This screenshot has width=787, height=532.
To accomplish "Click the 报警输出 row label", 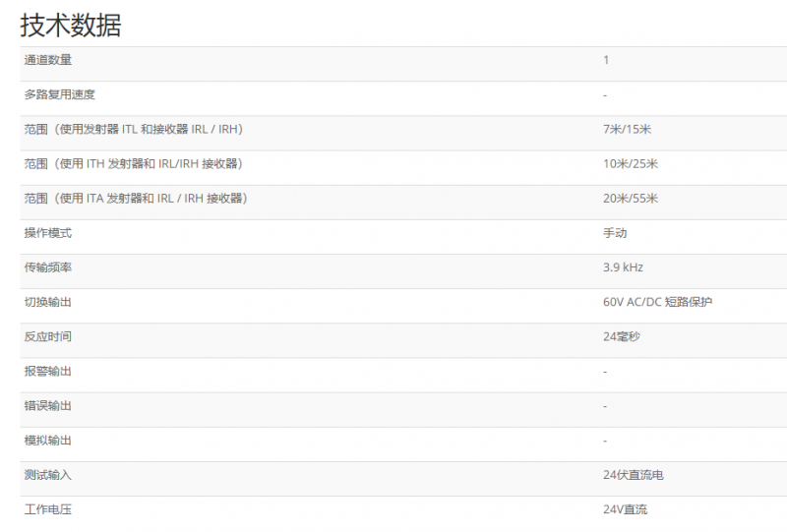I will (48, 371).
